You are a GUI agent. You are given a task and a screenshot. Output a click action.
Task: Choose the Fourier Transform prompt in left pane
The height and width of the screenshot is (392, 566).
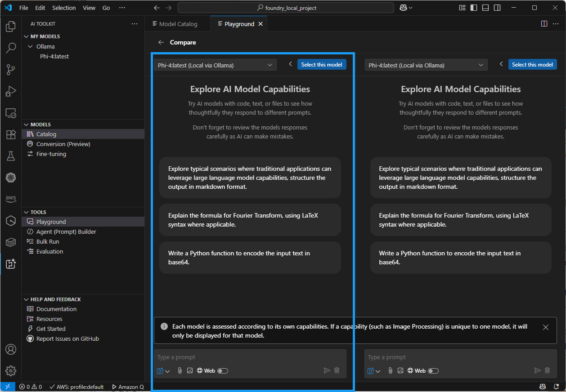250,220
